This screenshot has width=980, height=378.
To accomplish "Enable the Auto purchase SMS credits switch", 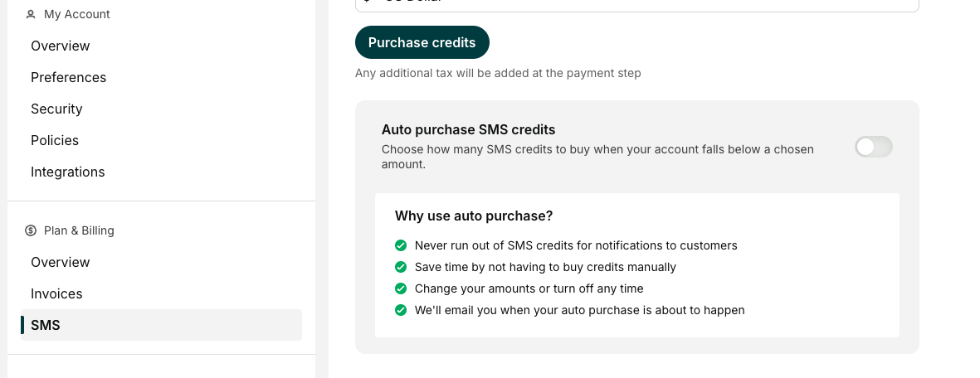I will tap(873, 147).
